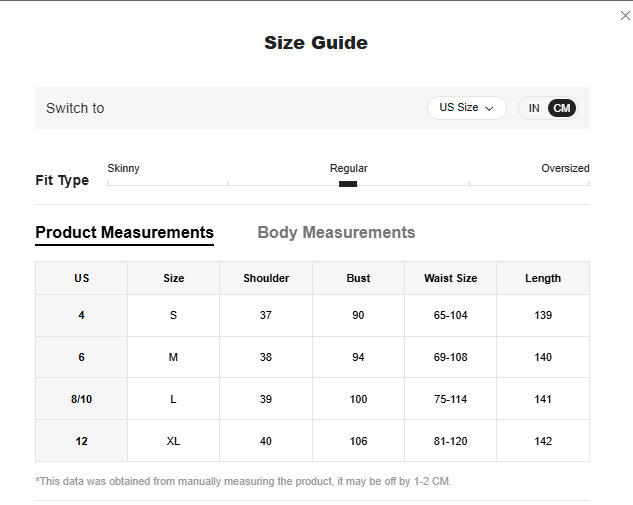Click the US Size dropdown chevron arrow
The image size is (633, 505).
(490, 109)
